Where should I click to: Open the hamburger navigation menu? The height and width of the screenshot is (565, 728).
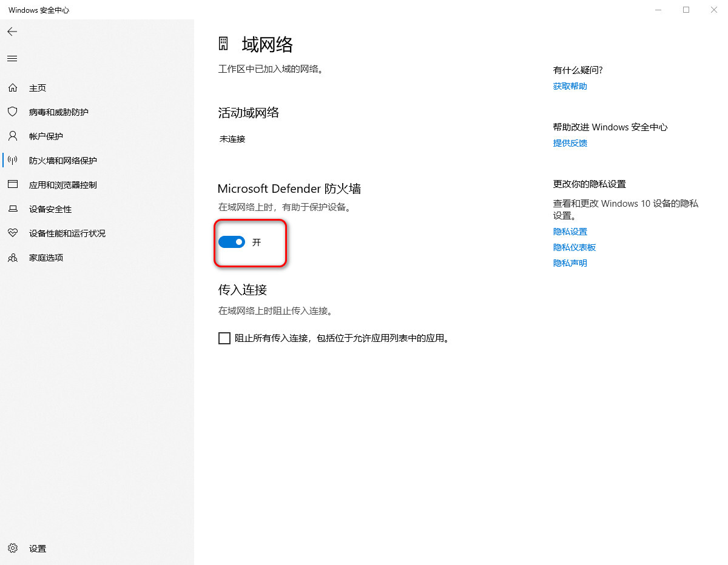(12, 58)
